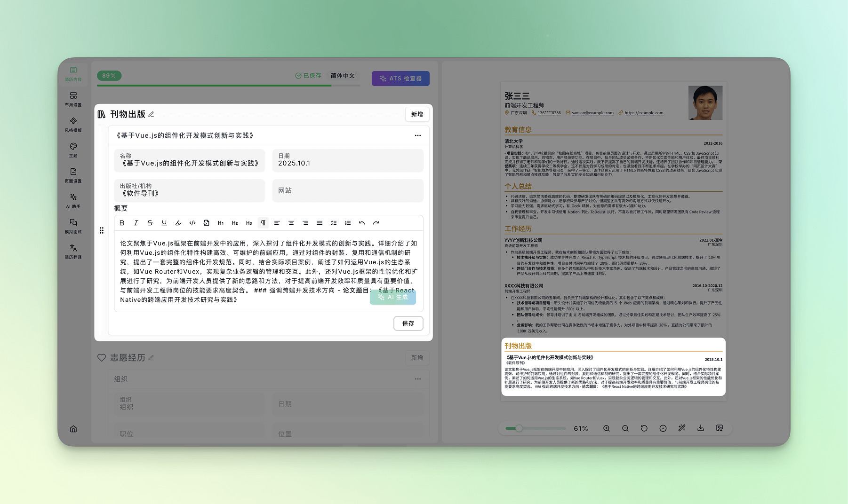Toggle underline formatting in summary editor
The image size is (848, 504).
pyautogui.click(x=164, y=223)
